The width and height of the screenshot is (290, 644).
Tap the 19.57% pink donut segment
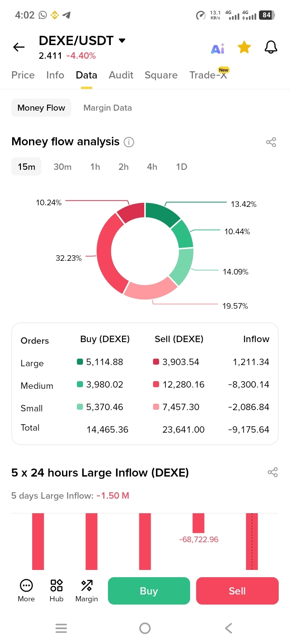(150, 291)
